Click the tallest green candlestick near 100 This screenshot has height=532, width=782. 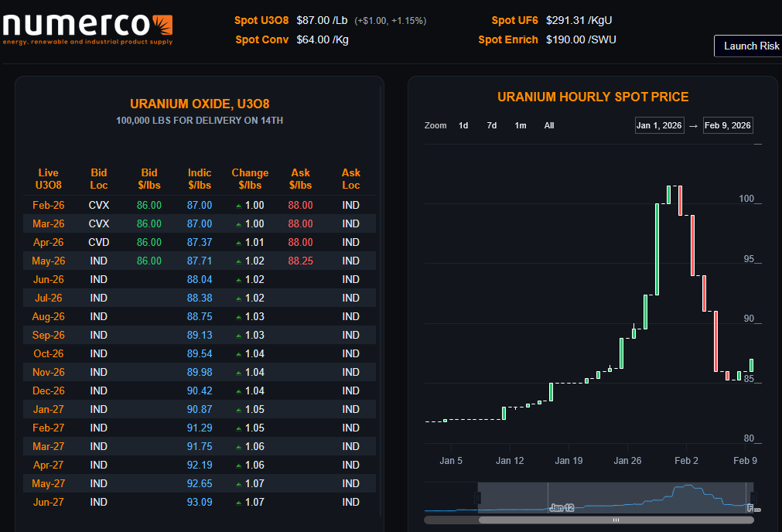657,249
